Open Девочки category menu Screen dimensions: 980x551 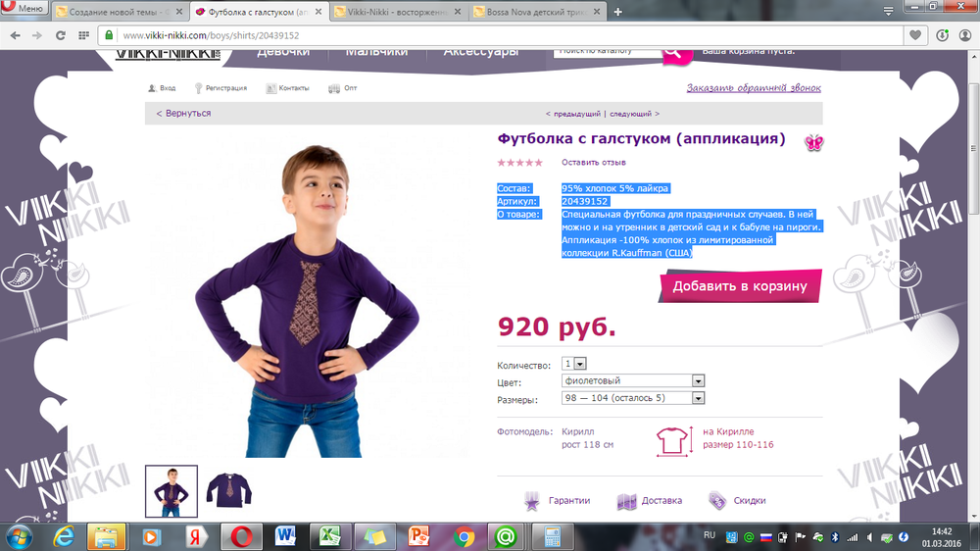[x=283, y=53]
